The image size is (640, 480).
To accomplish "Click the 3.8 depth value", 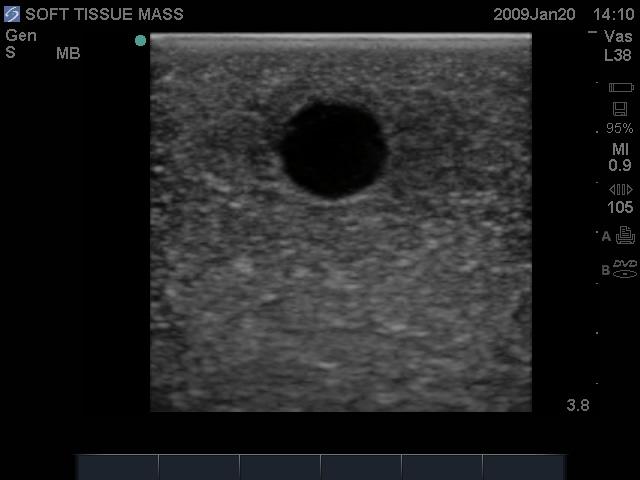I will point(578,405).
